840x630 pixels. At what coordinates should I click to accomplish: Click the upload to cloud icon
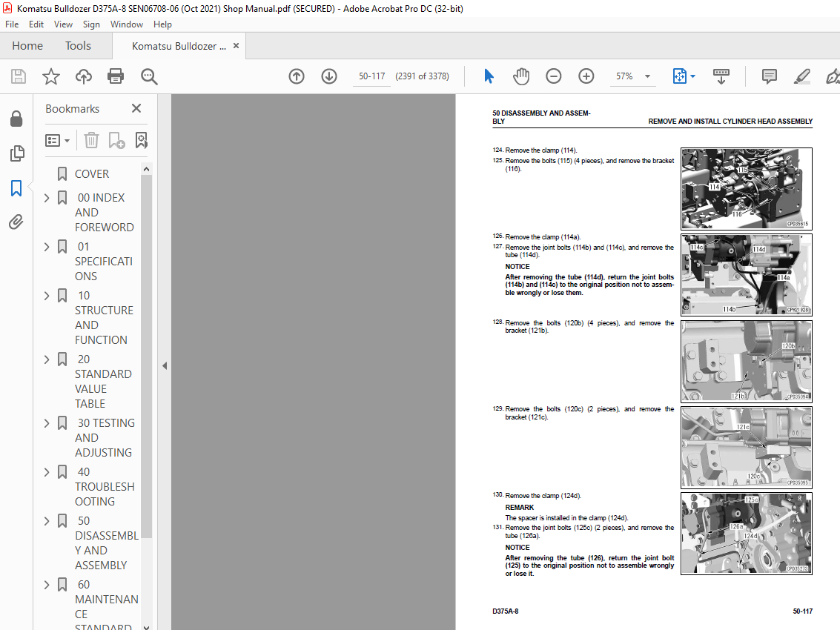point(84,76)
